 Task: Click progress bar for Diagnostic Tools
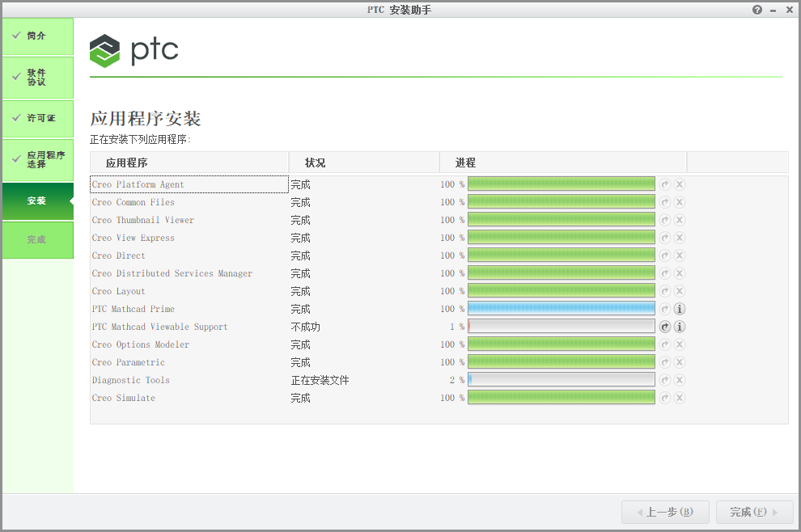[x=562, y=379]
